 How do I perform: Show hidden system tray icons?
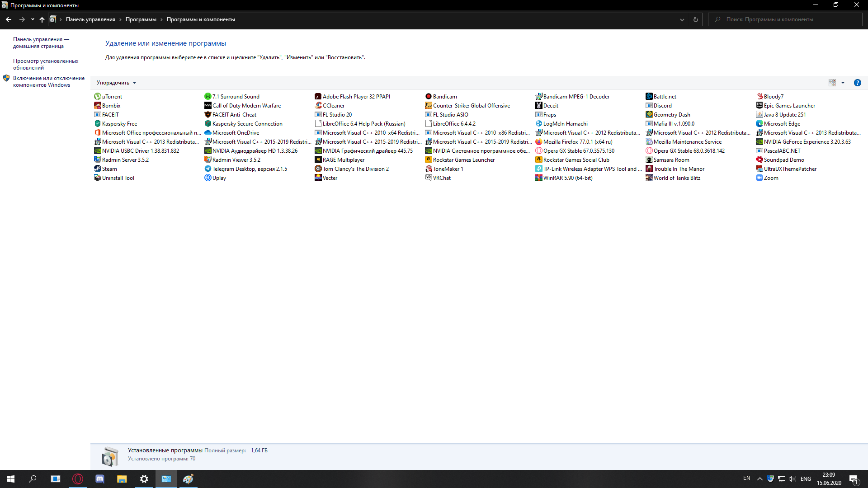[x=759, y=479]
